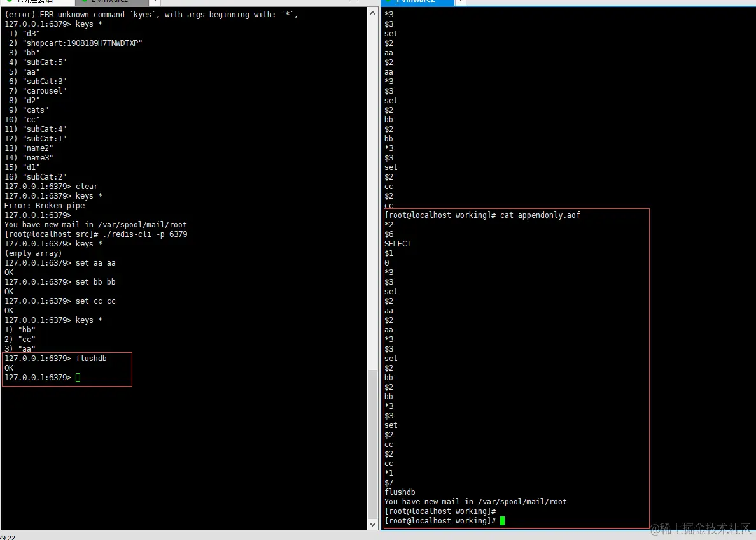Click the "flushdb" entry in AOF output

[x=400, y=492]
